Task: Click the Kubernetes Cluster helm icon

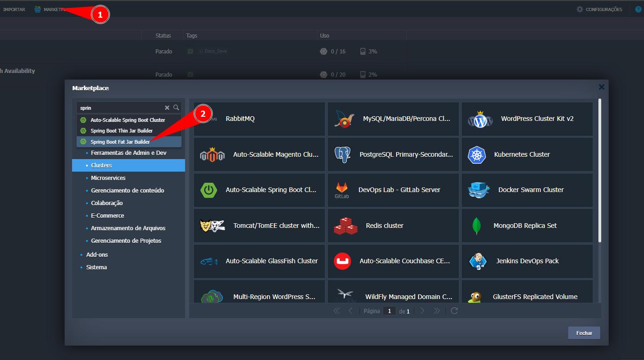Action: coord(477,154)
